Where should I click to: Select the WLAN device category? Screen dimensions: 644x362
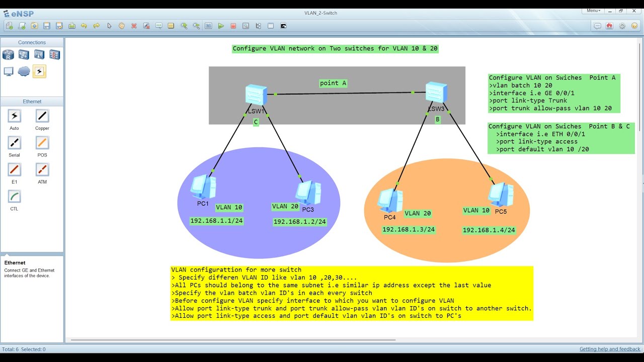pyautogui.click(x=39, y=54)
